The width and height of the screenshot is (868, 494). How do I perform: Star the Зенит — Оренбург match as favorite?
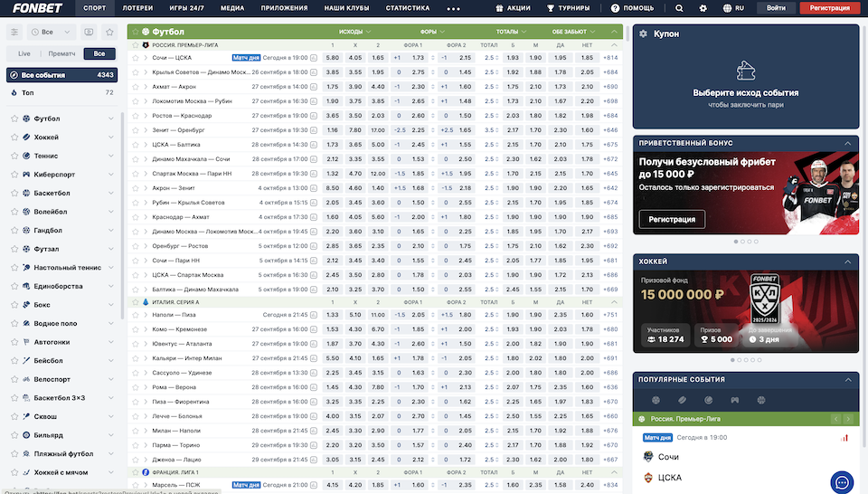136,129
